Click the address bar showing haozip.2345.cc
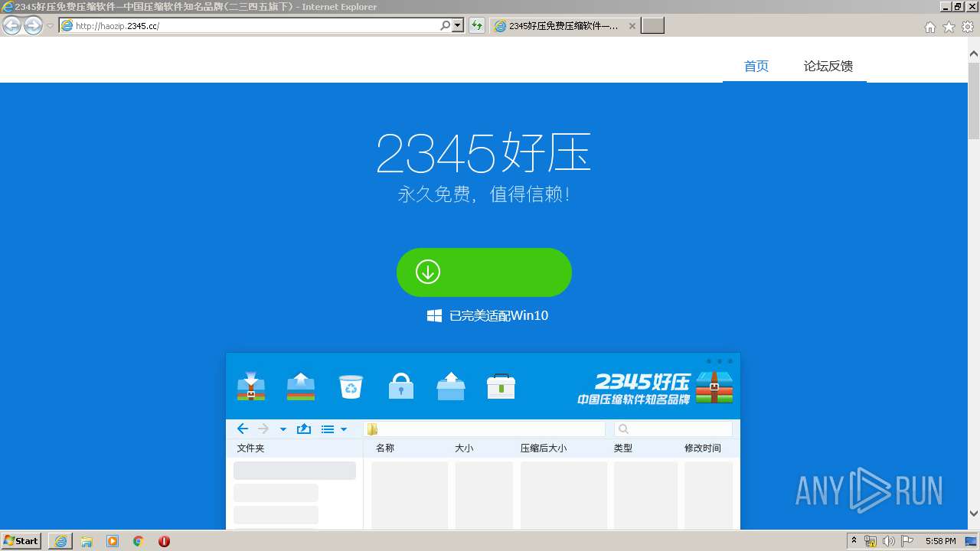Image resolution: width=980 pixels, height=551 pixels. pyautogui.click(x=248, y=25)
